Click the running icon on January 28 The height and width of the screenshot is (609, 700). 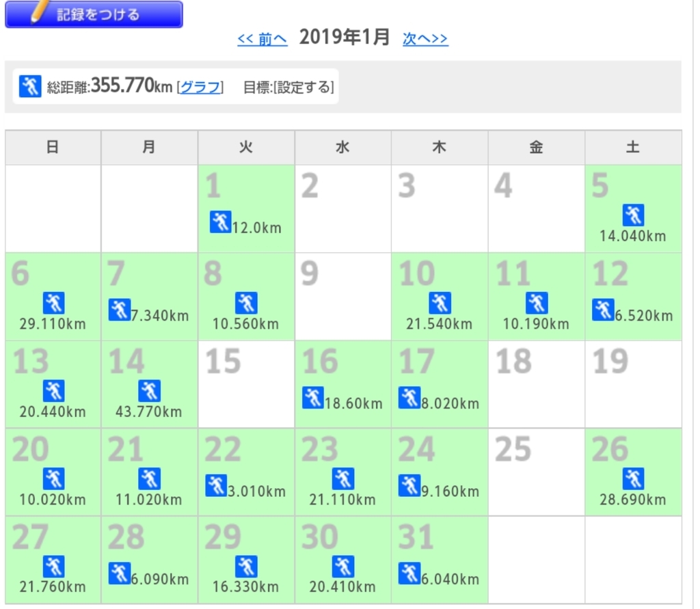pos(120,573)
